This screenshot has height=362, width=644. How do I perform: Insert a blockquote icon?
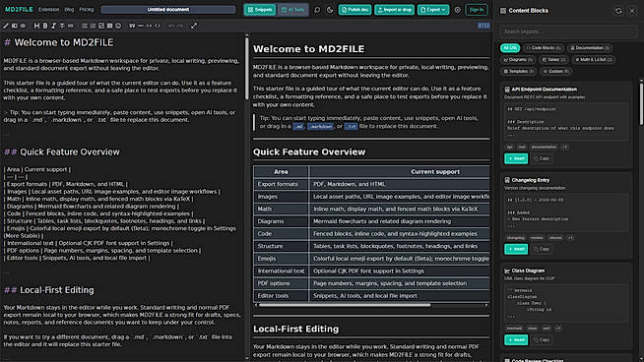pos(132,26)
